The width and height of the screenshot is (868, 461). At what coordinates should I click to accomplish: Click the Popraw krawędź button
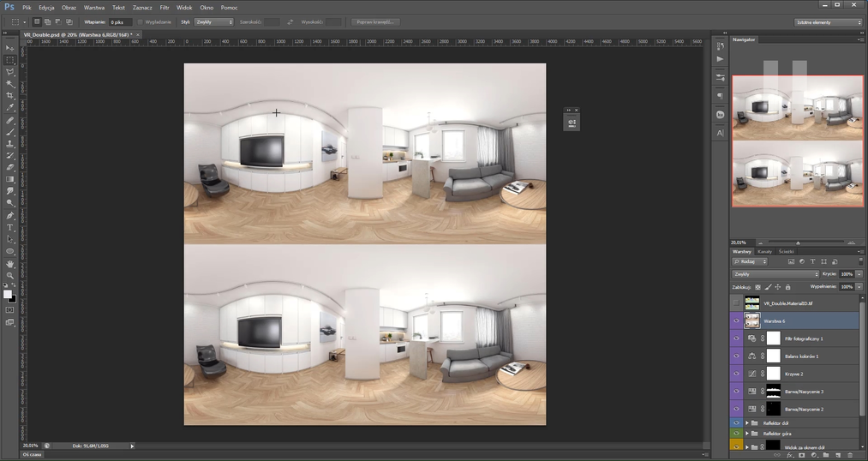tap(375, 21)
